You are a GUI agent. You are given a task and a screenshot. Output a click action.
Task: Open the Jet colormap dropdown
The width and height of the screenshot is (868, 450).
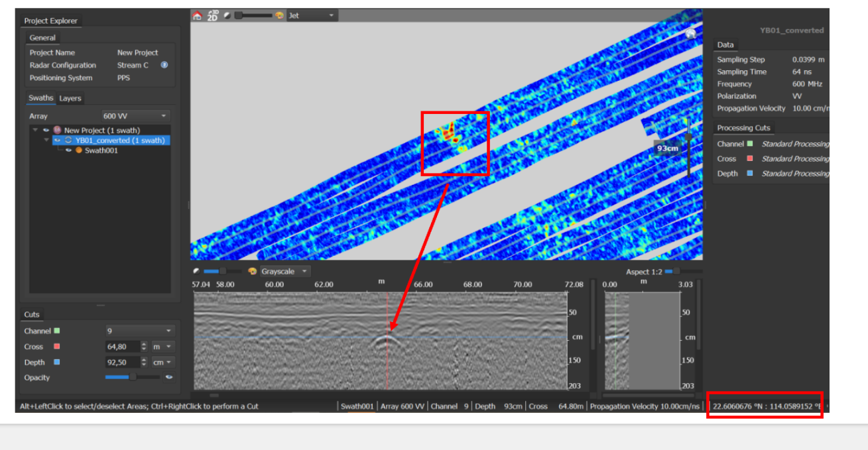[312, 15]
